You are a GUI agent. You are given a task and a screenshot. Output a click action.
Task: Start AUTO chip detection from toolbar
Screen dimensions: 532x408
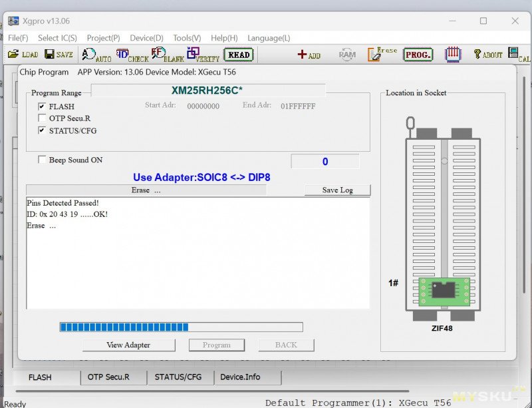(96, 55)
